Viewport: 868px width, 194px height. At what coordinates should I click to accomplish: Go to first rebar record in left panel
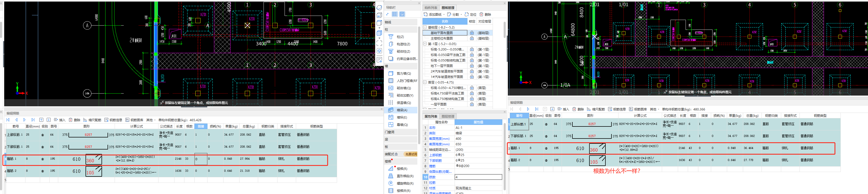click(x=8, y=120)
